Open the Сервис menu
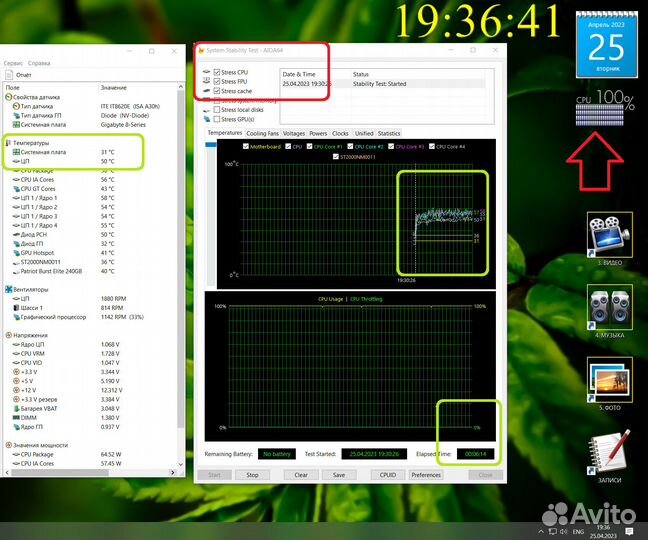The height and width of the screenshot is (540, 648). [x=13, y=63]
